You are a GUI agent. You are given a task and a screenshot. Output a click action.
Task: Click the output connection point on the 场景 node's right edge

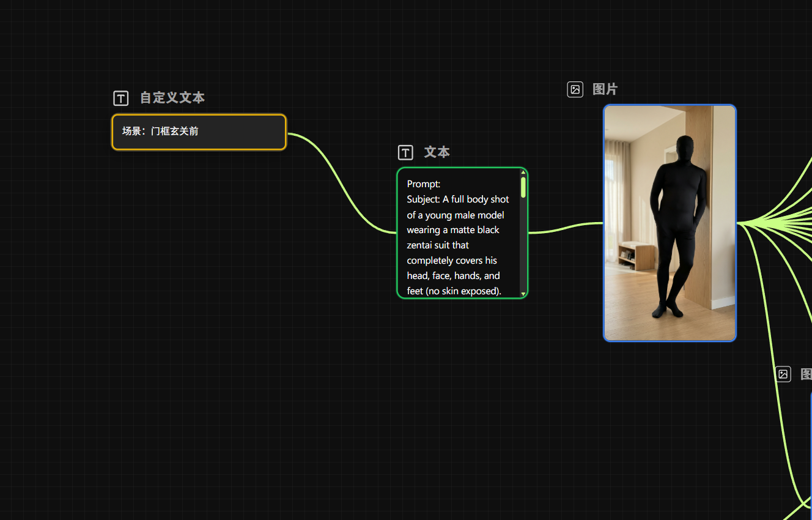point(287,133)
